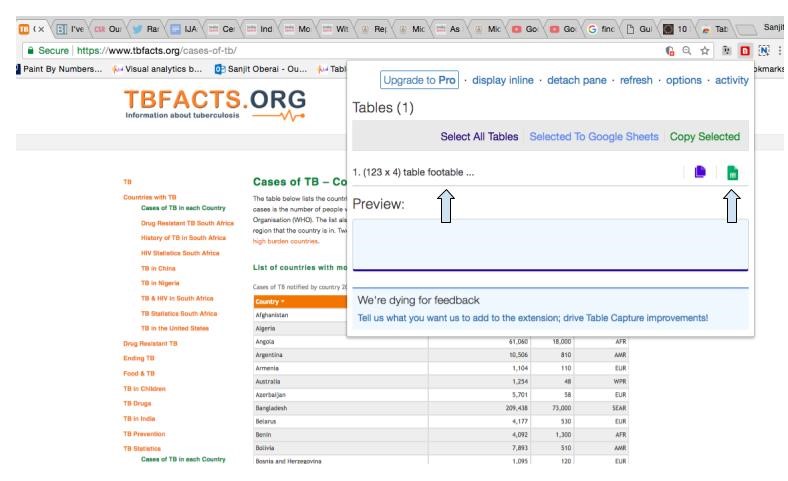Copy table 1 with the purple clipboard icon
Screen dimensions: 788x481
[700, 172]
